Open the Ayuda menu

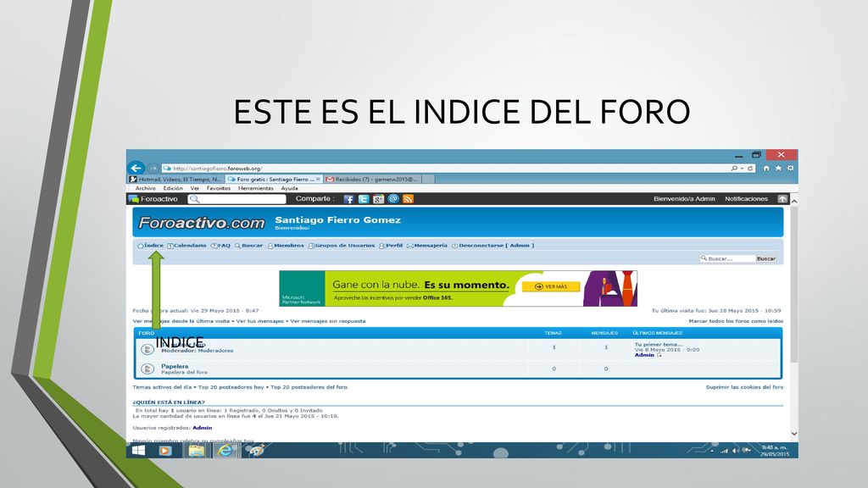290,188
